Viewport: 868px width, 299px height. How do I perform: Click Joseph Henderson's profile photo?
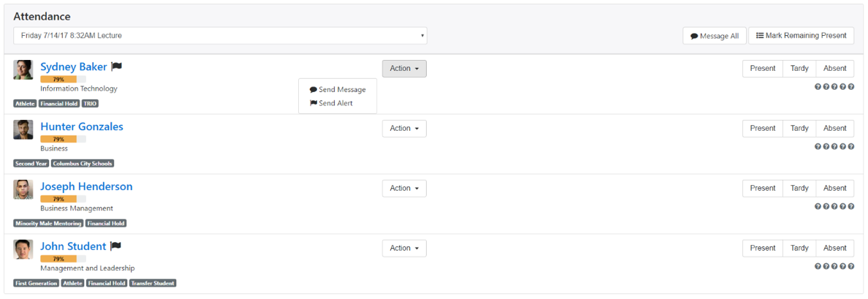click(23, 189)
